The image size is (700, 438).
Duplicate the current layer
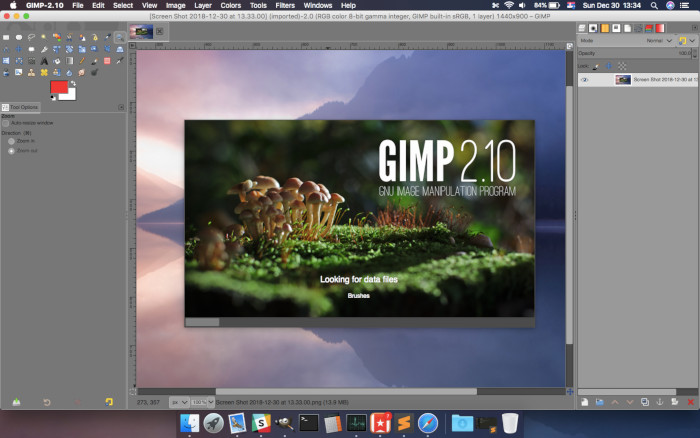[645, 402]
